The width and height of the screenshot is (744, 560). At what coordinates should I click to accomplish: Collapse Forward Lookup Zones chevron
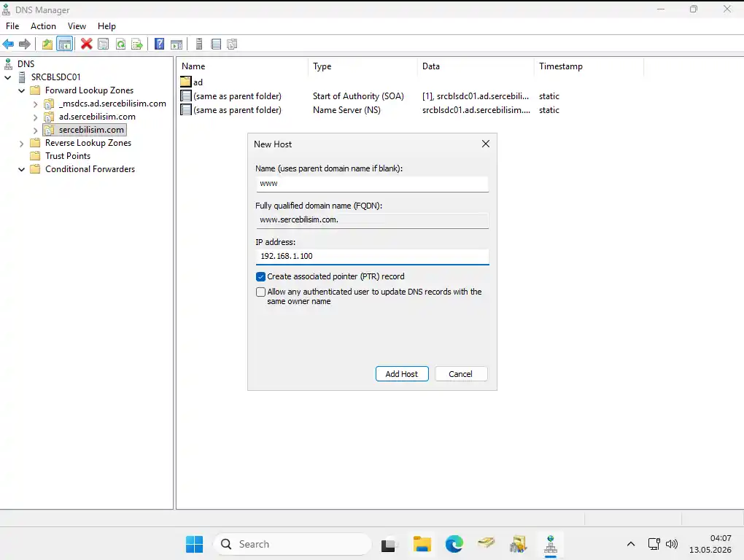(x=21, y=90)
